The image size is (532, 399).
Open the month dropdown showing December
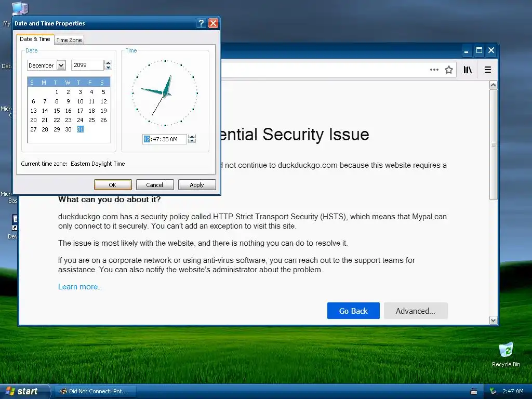click(61, 65)
